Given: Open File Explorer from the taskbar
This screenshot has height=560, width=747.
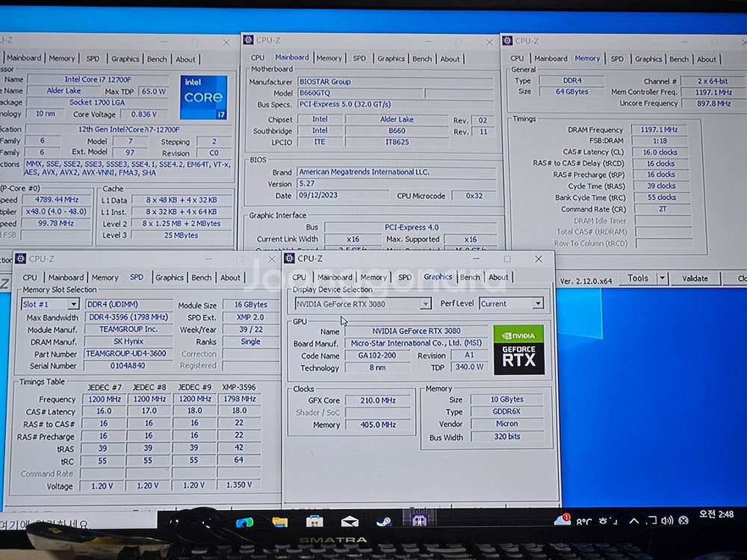Looking at the screenshot, I should 279,522.
